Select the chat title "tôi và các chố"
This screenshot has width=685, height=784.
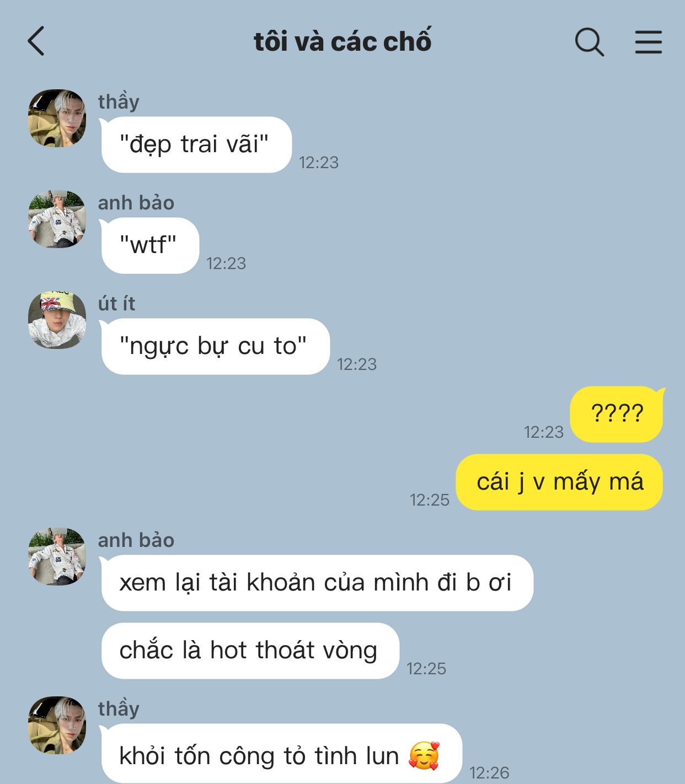(342, 41)
